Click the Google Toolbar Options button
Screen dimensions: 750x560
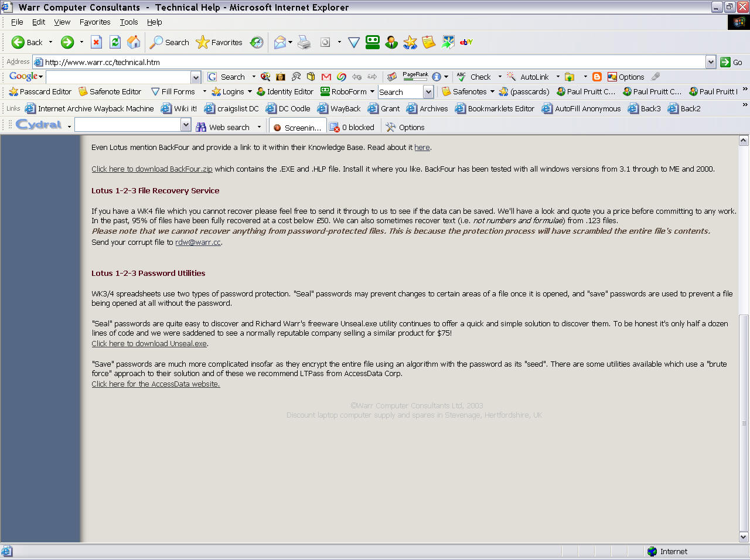click(x=626, y=77)
